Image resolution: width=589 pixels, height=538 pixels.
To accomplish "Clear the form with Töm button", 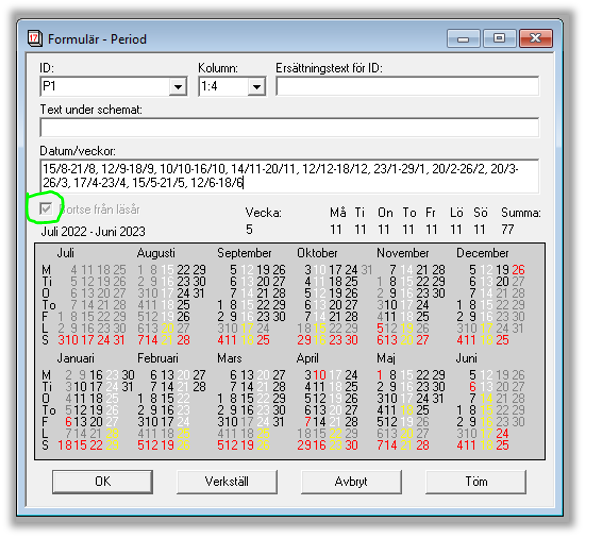I will [x=476, y=482].
